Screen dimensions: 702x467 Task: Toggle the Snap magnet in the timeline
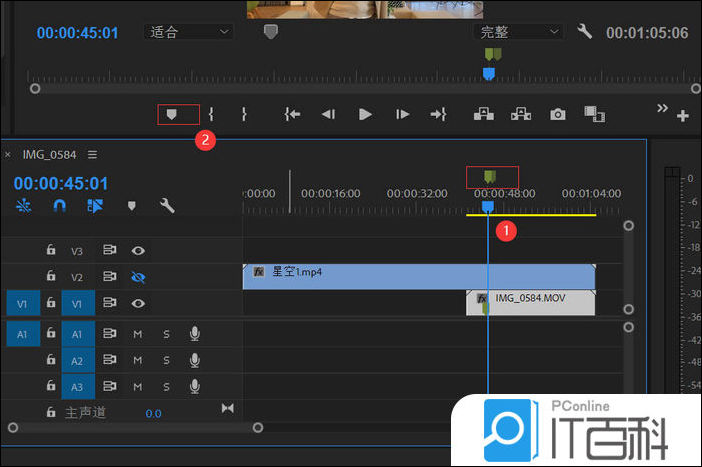(x=59, y=206)
